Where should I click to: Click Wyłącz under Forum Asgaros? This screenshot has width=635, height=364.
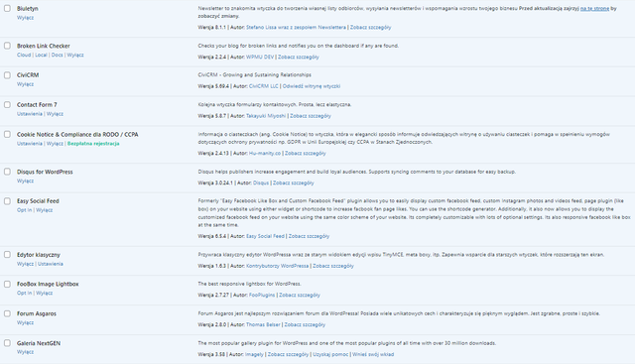tap(25, 323)
